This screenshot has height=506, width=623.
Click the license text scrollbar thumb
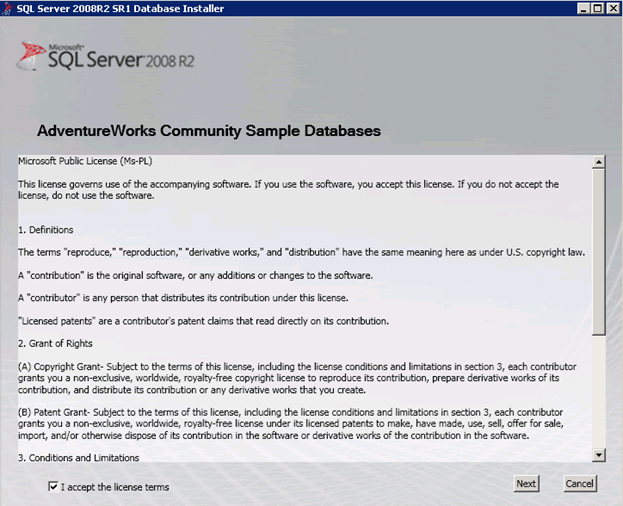pos(599,250)
